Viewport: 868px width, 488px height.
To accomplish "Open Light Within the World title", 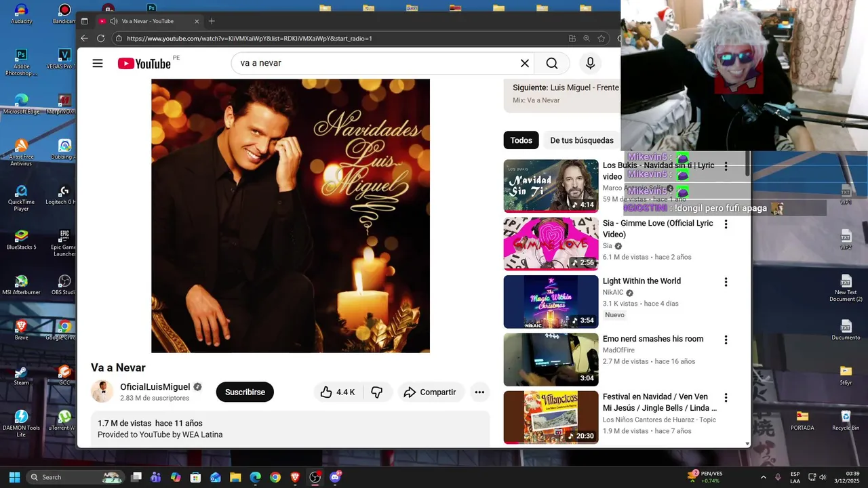I will [x=642, y=281].
